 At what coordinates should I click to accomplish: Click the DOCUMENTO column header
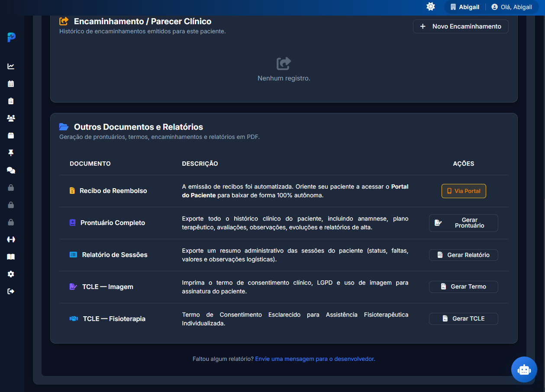90,164
